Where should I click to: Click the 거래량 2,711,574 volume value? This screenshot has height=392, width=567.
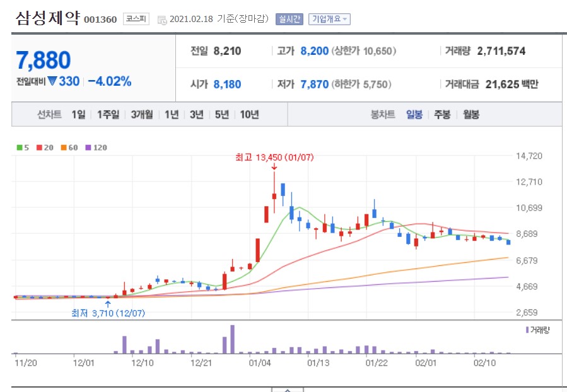[x=501, y=51]
